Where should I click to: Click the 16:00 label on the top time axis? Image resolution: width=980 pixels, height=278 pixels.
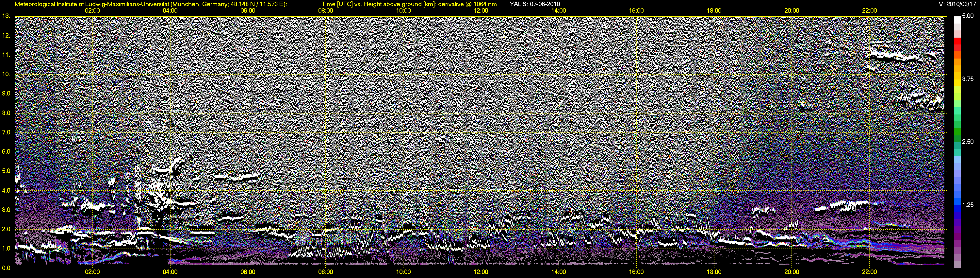636,11
